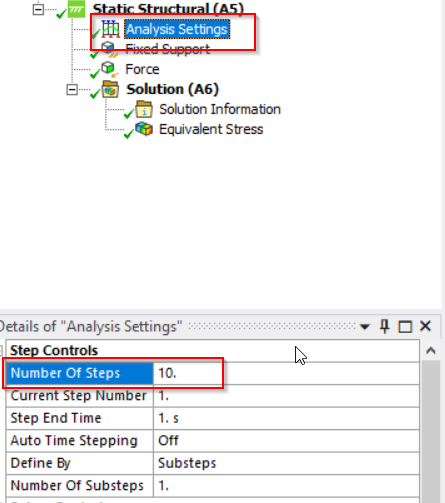
Task: Maximize the Details panel window
Action: point(405,326)
